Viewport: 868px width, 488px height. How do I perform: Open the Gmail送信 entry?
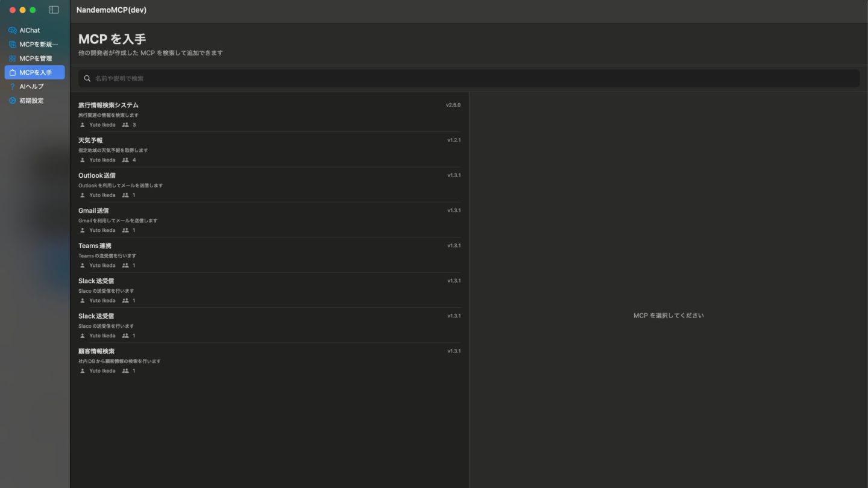(269, 220)
